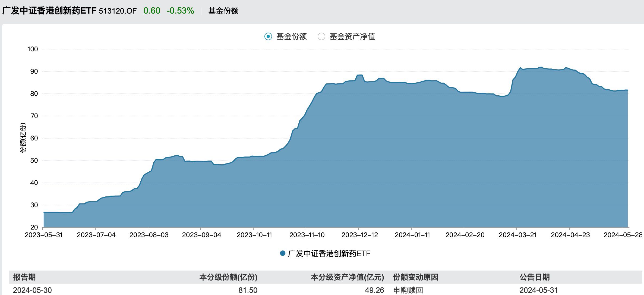Click the legend label 广发中证香港创新药ETF
The width and height of the screenshot is (644, 295).
[x=329, y=253]
